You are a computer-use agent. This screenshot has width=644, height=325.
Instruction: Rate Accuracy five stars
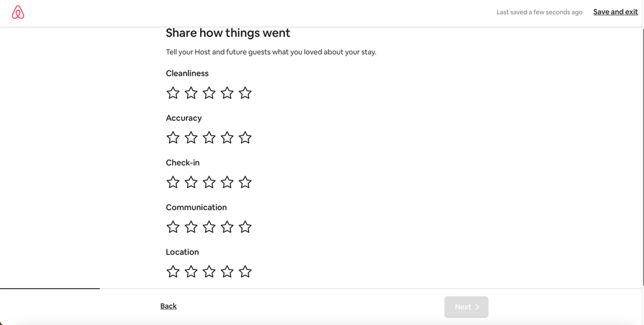pyautogui.click(x=245, y=138)
